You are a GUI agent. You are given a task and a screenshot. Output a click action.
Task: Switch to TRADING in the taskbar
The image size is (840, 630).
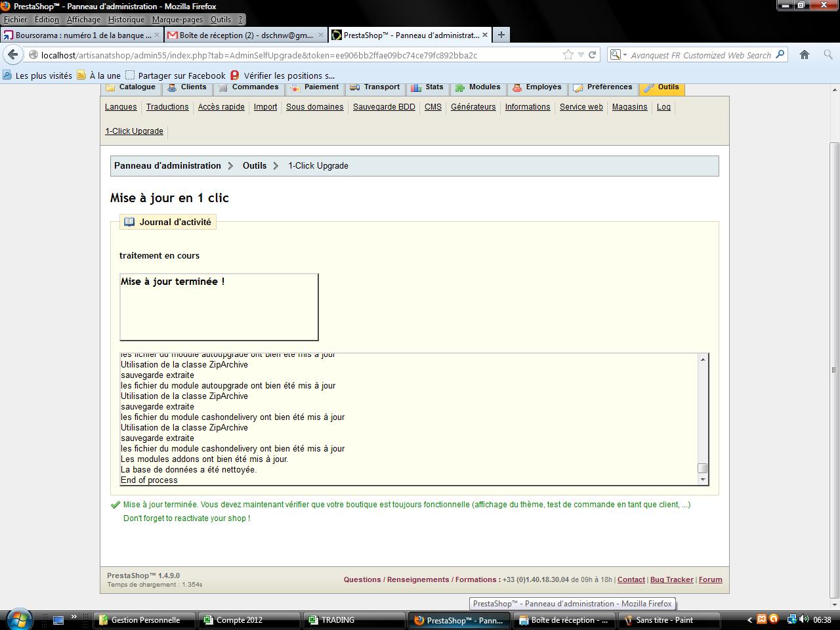pyautogui.click(x=354, y=619)
